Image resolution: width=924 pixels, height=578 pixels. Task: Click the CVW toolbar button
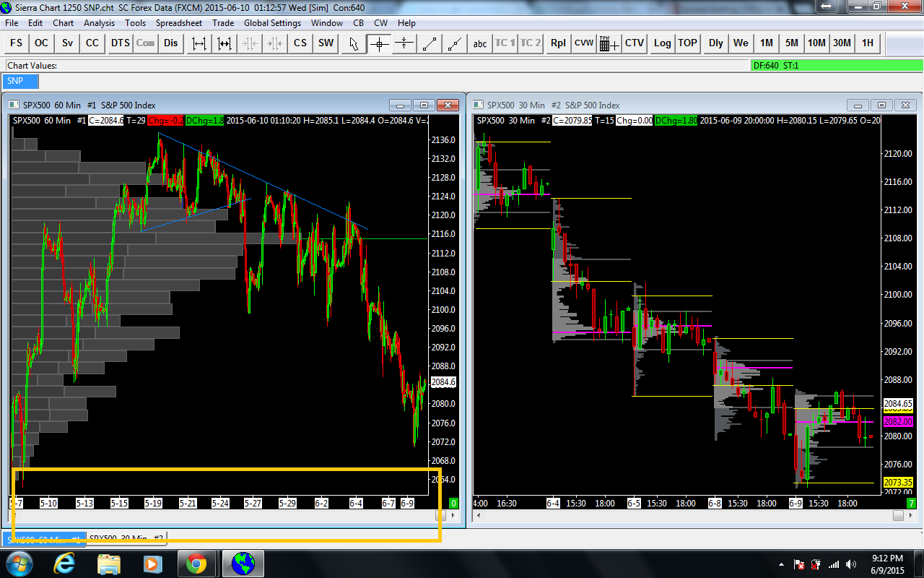point(583,43)
